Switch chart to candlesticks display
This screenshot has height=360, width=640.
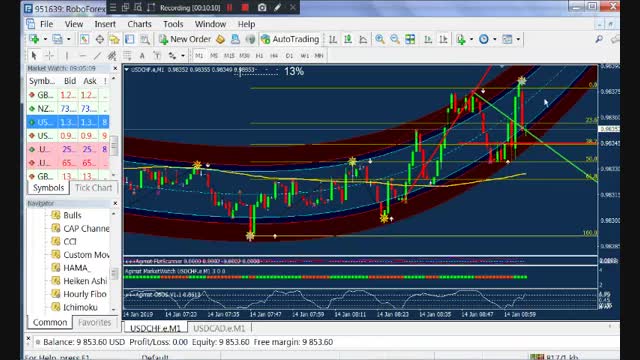348,39
